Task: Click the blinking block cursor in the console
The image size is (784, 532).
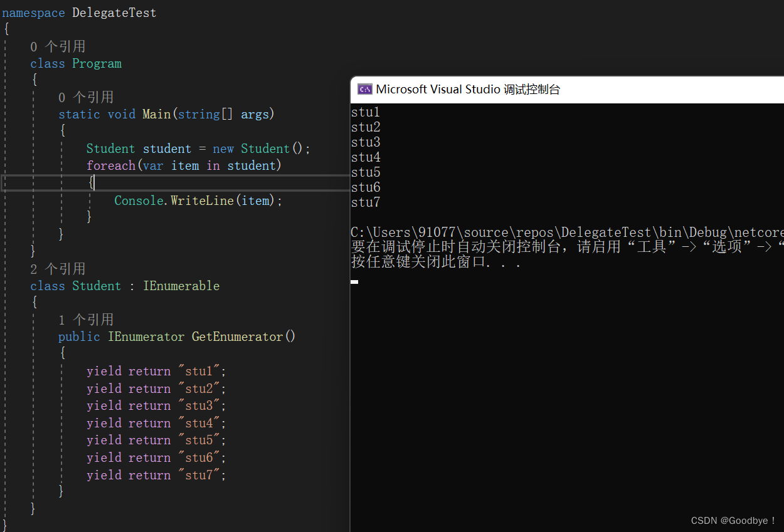Action: click(354, 281)
